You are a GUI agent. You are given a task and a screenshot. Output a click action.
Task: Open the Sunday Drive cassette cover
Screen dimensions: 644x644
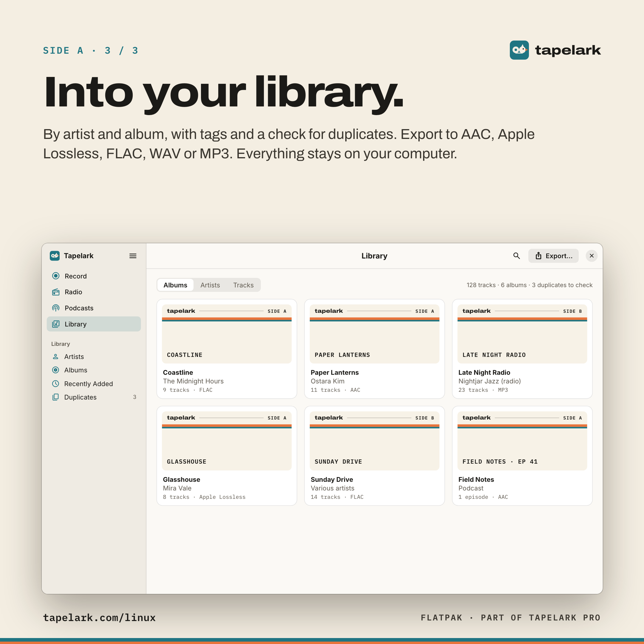point(374,441)
